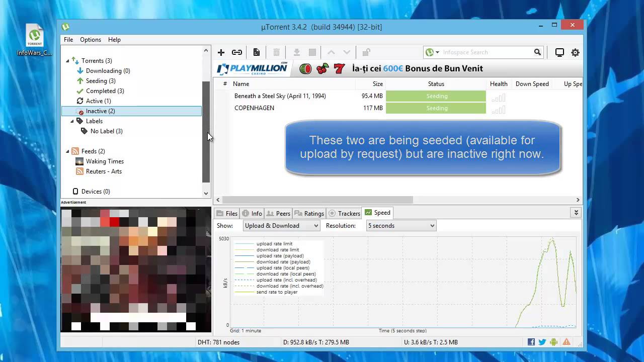Select Downloading (0) in sidebar
This screenshot has height=362, width=644.
tap(108, 71)
